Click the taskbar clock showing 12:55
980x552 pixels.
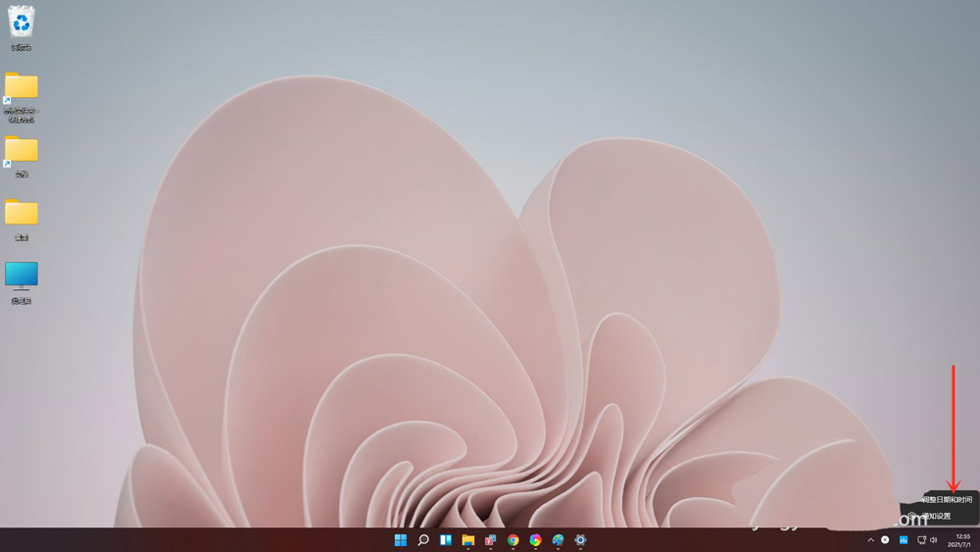click(961, 540)
